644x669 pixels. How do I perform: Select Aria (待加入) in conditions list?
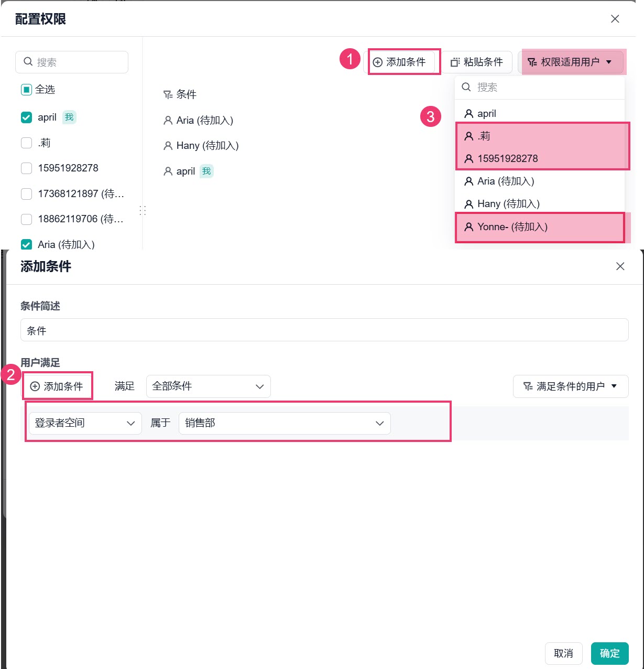click(x=199, y=120)
